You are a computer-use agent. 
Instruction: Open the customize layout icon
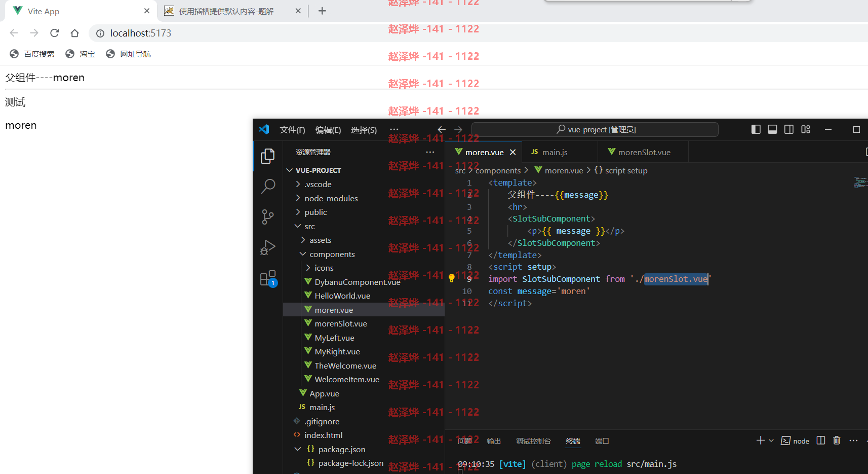pos(806,129)
